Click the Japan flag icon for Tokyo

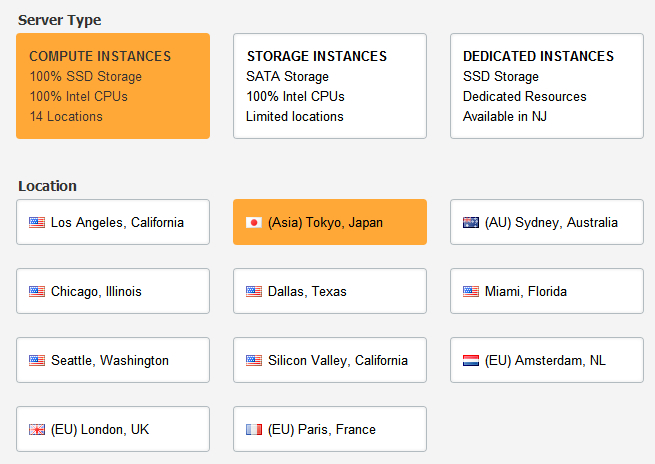pos(254,223)
